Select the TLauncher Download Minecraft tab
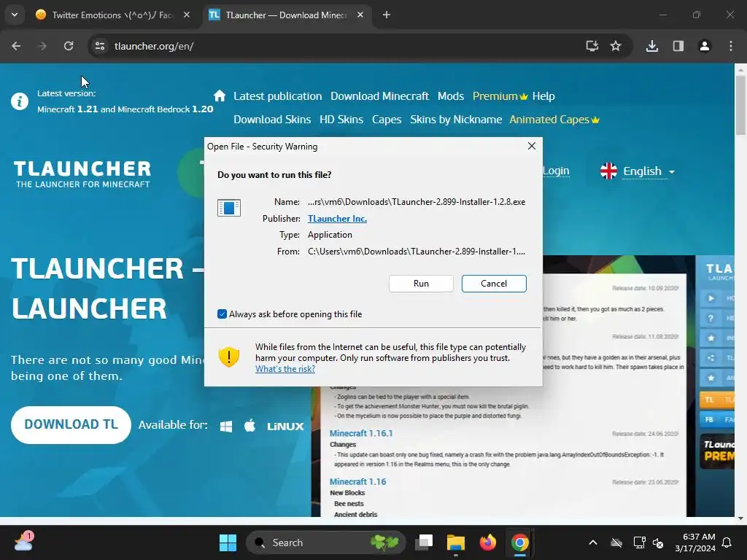The height and width of the screenshot is (560, 747). pos(286,15)
